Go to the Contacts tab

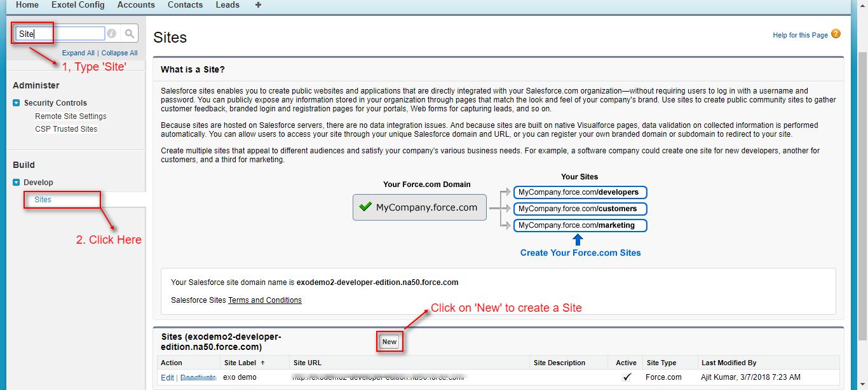point(185,5)
